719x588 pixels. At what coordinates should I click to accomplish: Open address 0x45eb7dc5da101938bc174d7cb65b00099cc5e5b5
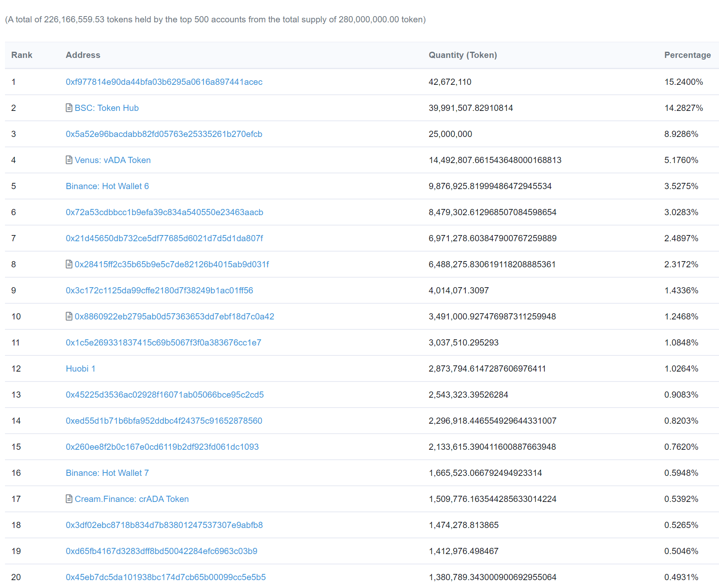pyautogui.click(x=166, y=577)
